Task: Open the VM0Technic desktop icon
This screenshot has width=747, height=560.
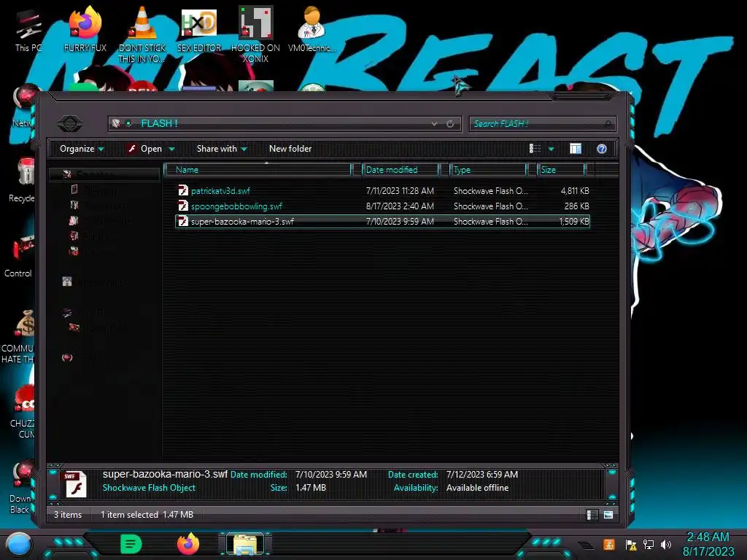Action: click(x=312, y=29)
